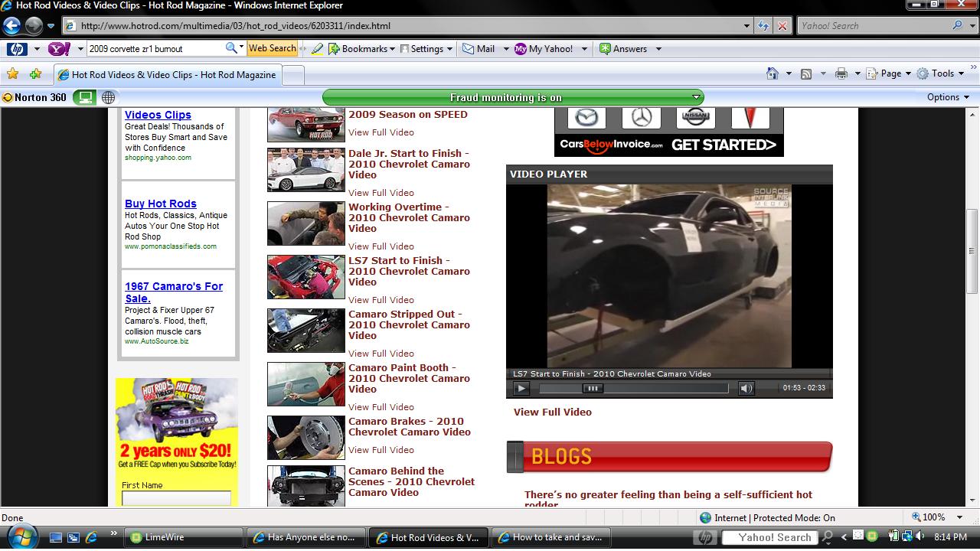Click the red Stop loading icon

pos(782,26)
